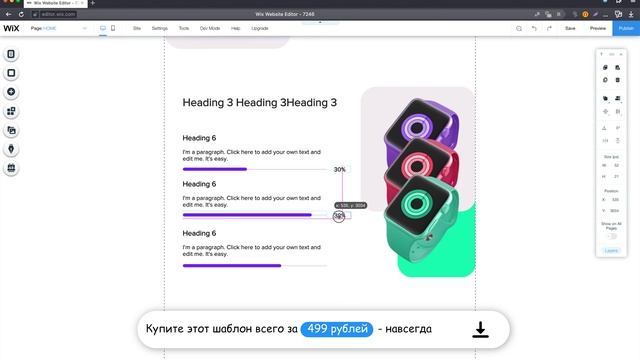
Task: Open the Settings menu
Action: click(160, 28)
